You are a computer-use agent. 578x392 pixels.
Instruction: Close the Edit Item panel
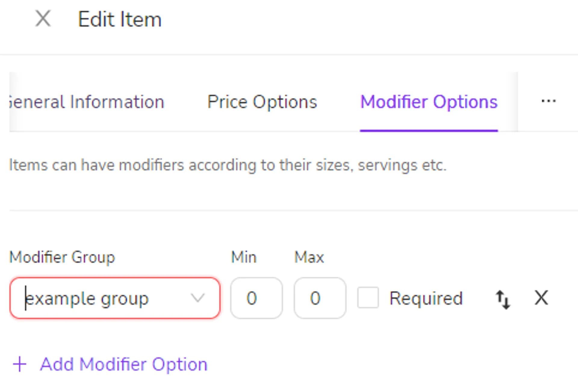click(x=43, y=19)
